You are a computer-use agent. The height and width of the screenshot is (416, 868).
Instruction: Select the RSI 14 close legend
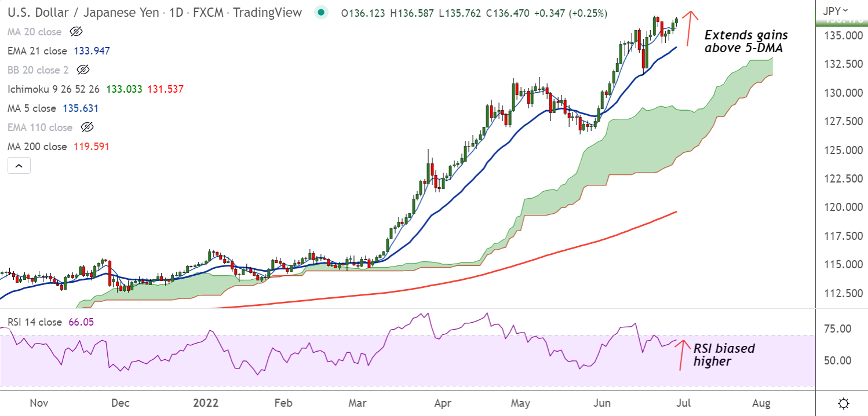point(34,322)
